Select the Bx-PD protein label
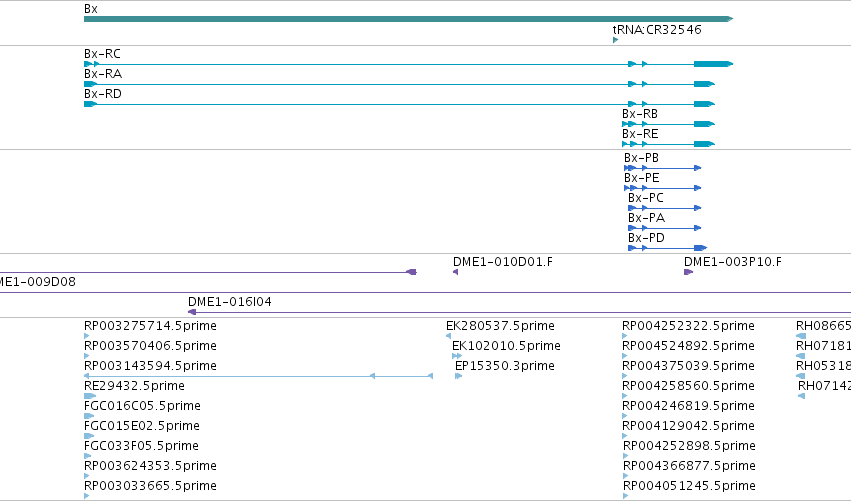 pos(646,238)
